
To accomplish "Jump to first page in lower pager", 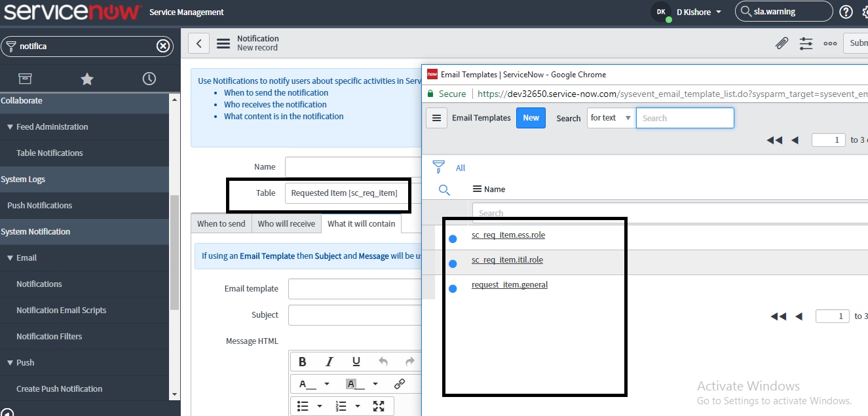I will [778, 316].
